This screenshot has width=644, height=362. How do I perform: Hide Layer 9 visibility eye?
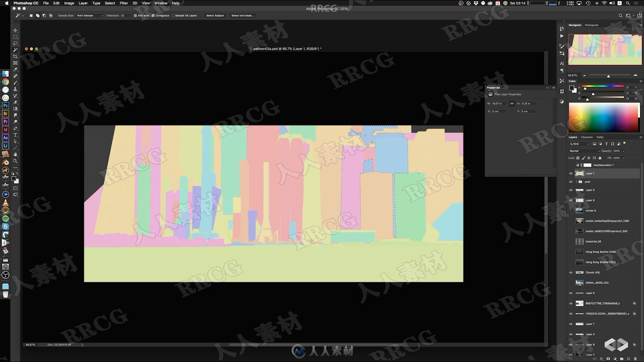coord(571,293)
